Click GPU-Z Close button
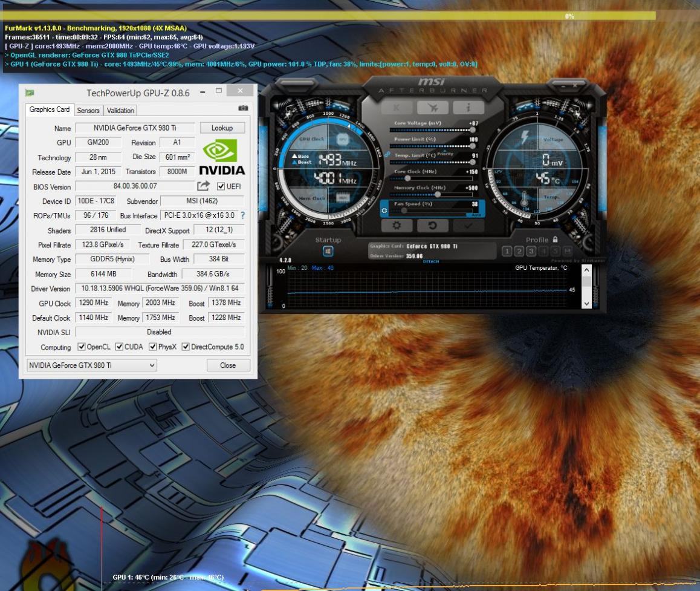Image resolution: width=700 pixels, height=591 pixels. 228,365
